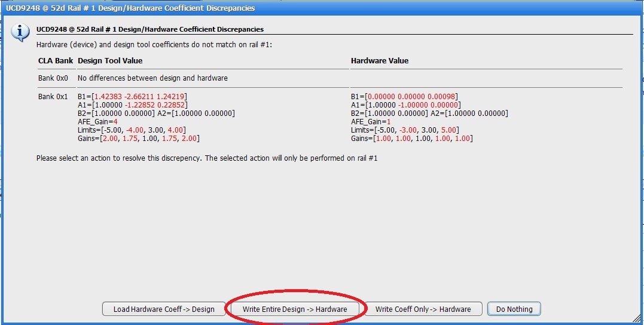Screen dimensions: 644x325
Task: Click Write Coeff Only -> Hardware button
Action: click(423, 309)
